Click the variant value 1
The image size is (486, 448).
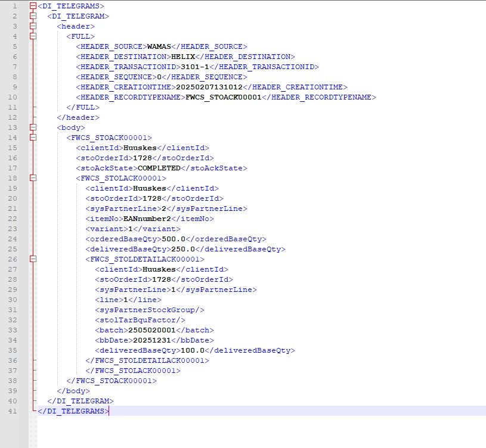(131, 229)
